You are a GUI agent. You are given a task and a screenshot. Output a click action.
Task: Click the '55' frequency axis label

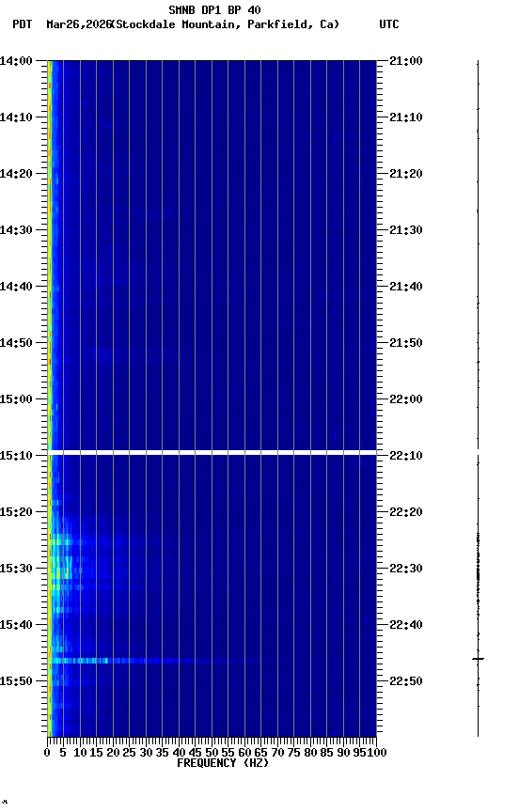pyautogui.click(x=228, y=753)
